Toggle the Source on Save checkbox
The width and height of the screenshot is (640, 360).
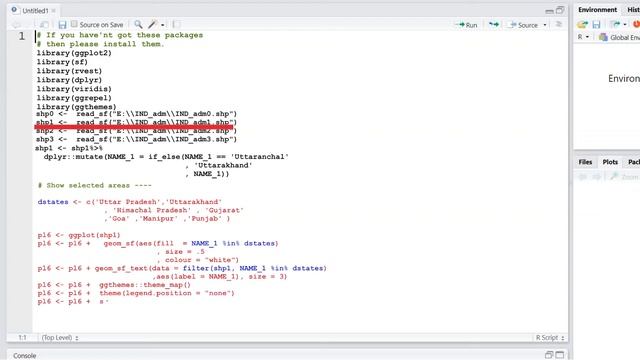74,24
